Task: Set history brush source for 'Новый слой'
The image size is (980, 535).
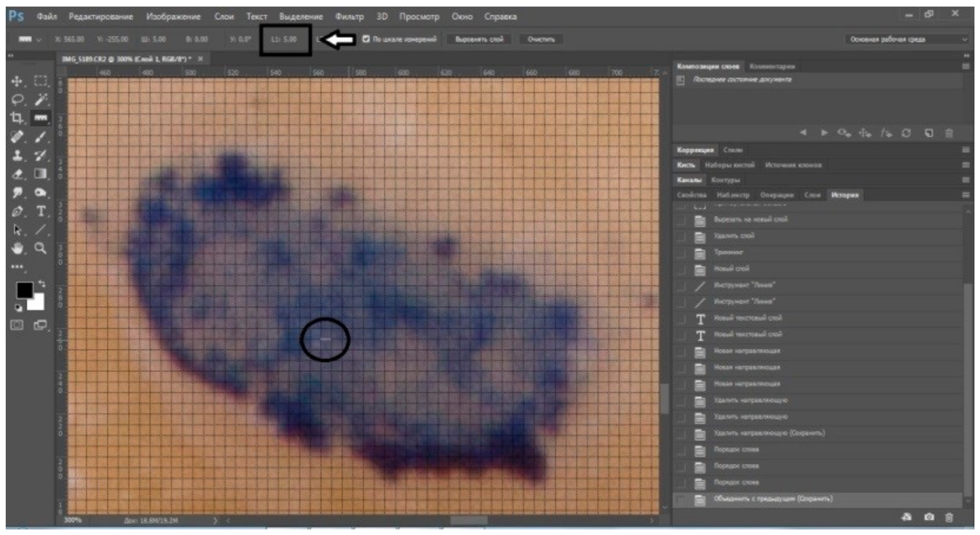Action: (681, 269)
